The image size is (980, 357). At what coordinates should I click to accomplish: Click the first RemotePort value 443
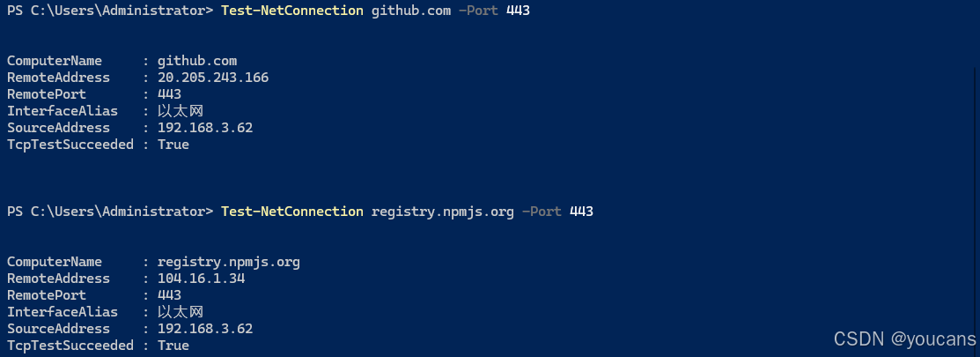pyautogui.click(x=169, y=94)
